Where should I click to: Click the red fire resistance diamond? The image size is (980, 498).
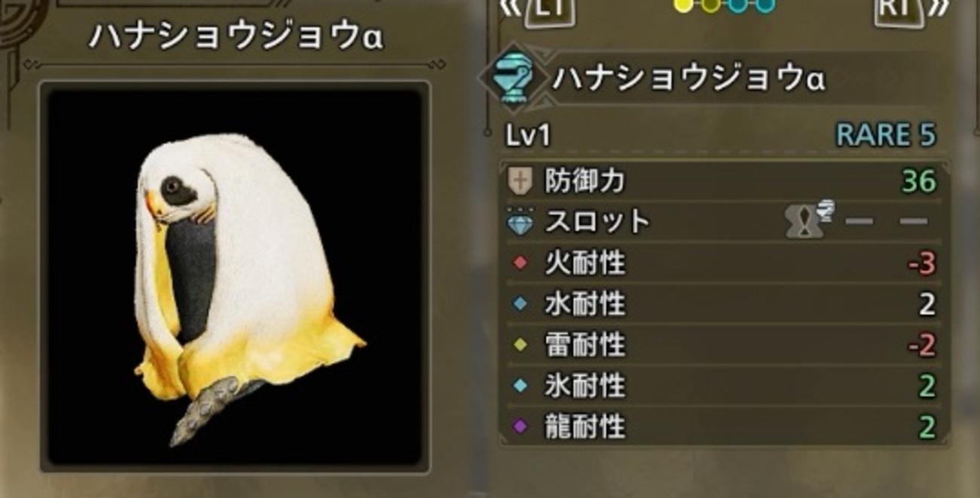click(519, 264)
